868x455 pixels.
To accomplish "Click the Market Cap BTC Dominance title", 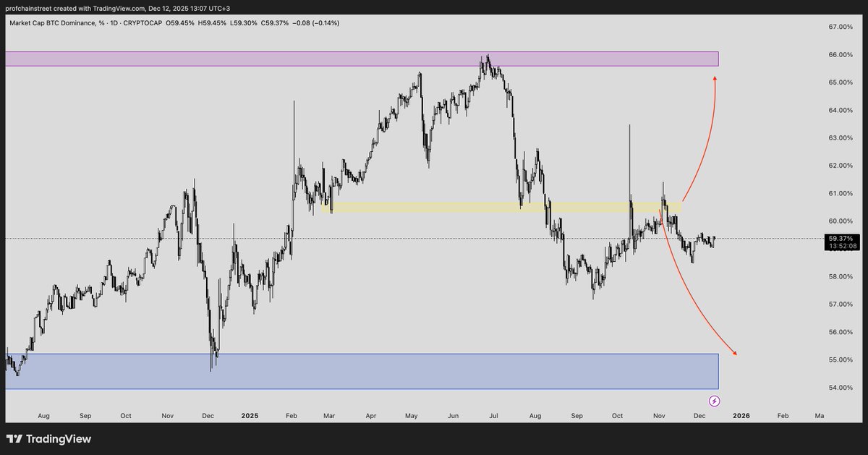I will point(57,23).
